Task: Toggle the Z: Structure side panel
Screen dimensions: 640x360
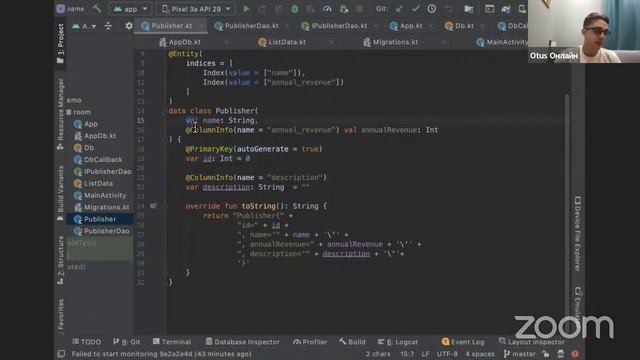Action: click(60, 260)
